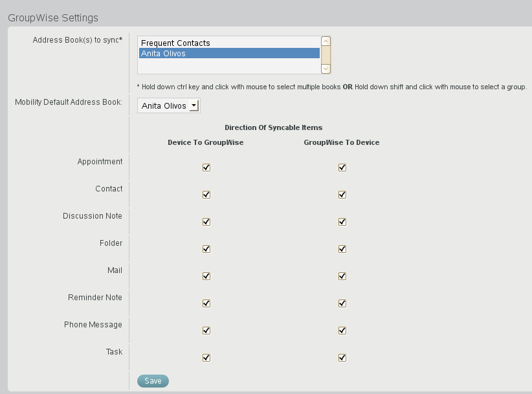
Task: Toggle Contact GroupWise To Device checkbox
Action: (342, 195)
